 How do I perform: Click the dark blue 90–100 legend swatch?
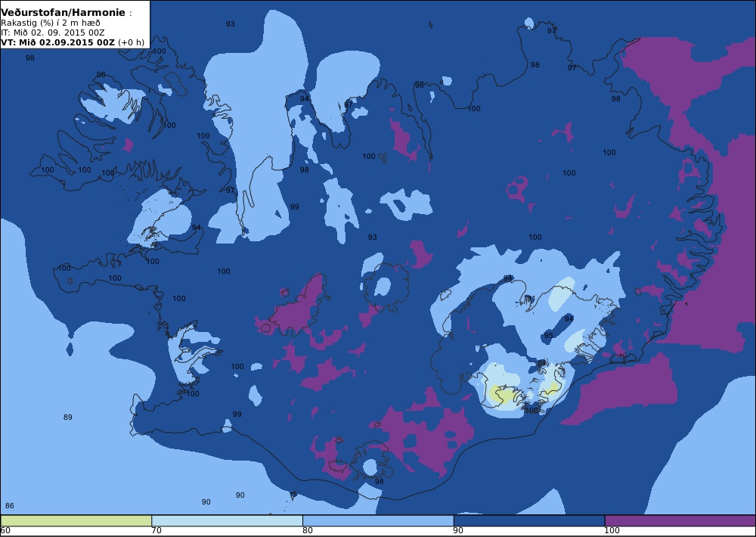point(529,520)
